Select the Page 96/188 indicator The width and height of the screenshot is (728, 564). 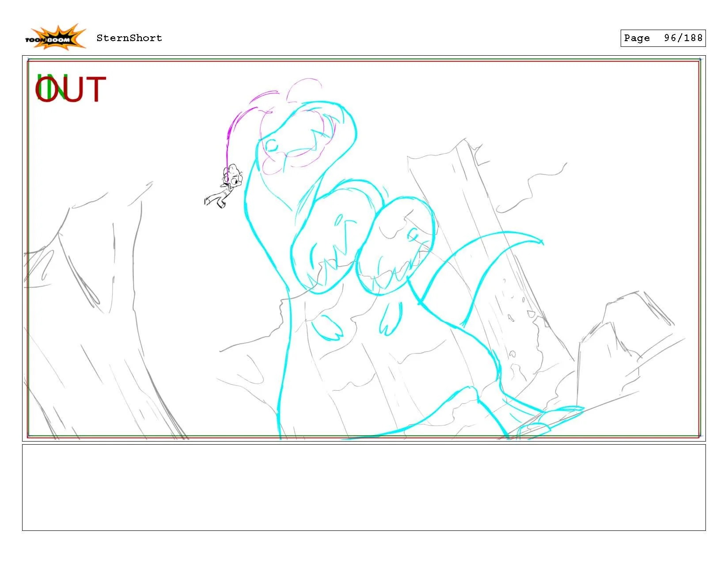pos(663,38)
